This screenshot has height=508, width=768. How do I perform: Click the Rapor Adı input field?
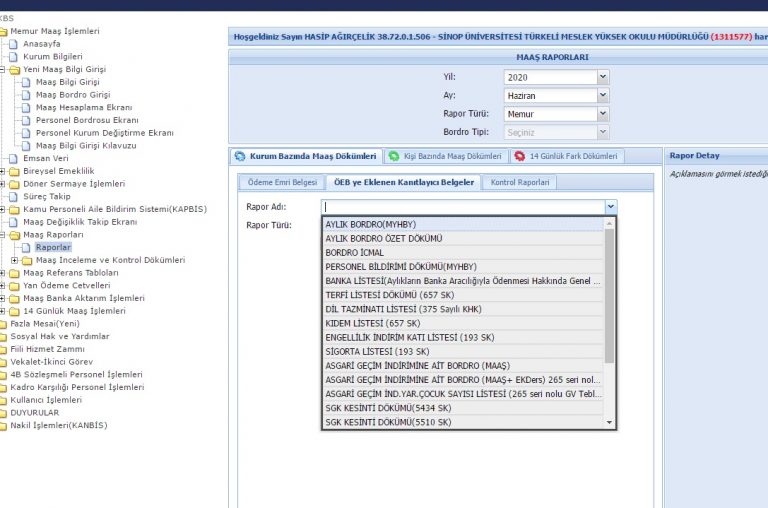coord(462,206)
